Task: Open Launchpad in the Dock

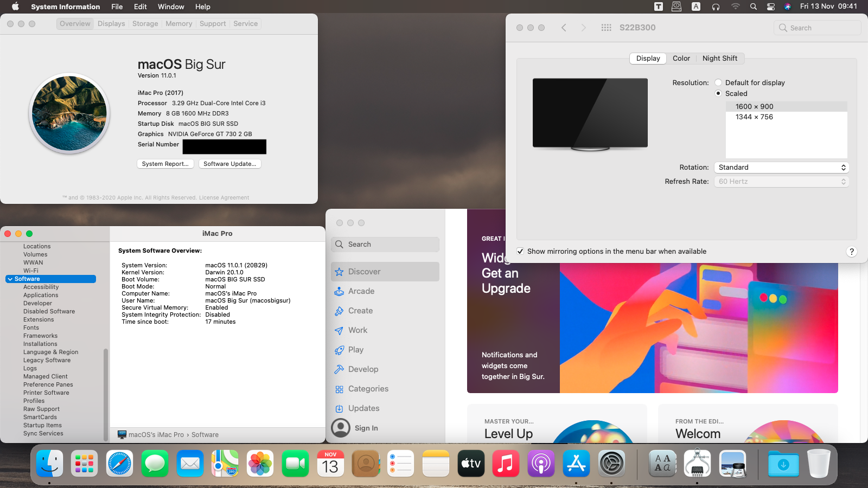Action: pyautogui.click(x=85, y=464)
